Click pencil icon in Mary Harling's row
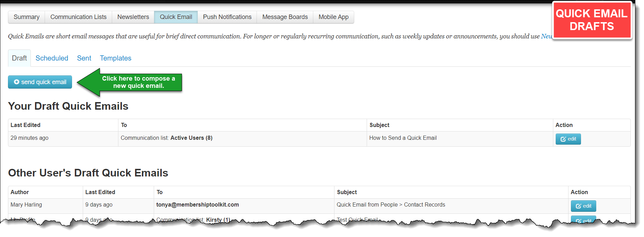The image size is (644, 237). point(579,206)
